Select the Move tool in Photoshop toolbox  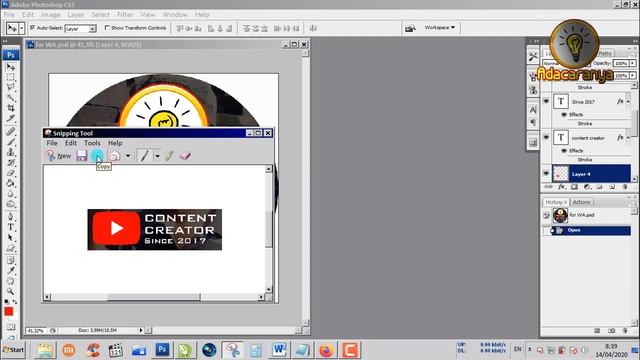pyautogui.click(x=11, y=67)
